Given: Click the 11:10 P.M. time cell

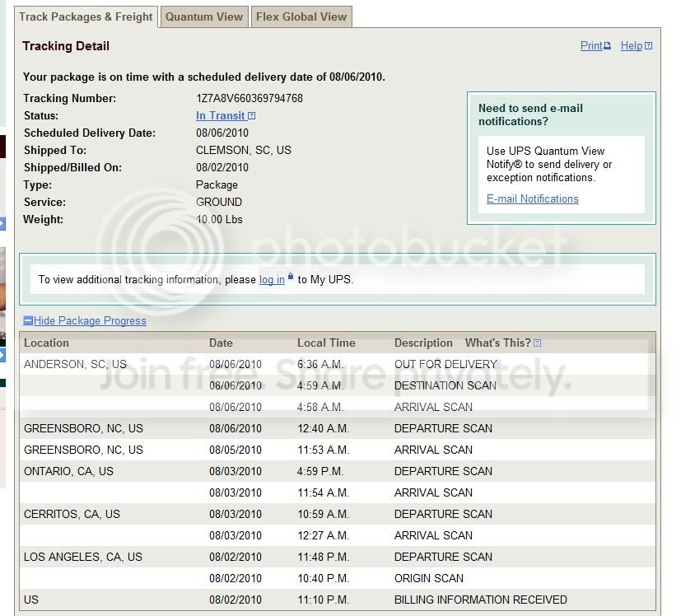Looking at the screenshot, I should pos(323,600).
